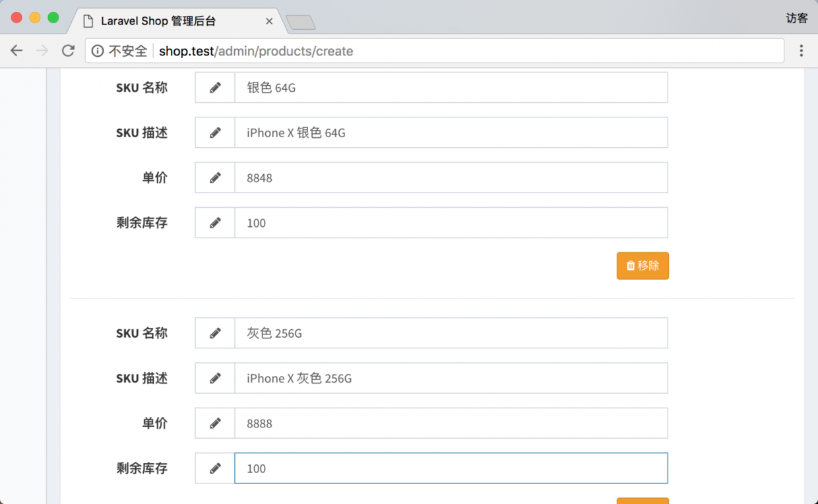The width and height of the screenshot is (818, 504).
Task: Click pencil icon beside 银色 64G name field
Action: coord(215,88)
